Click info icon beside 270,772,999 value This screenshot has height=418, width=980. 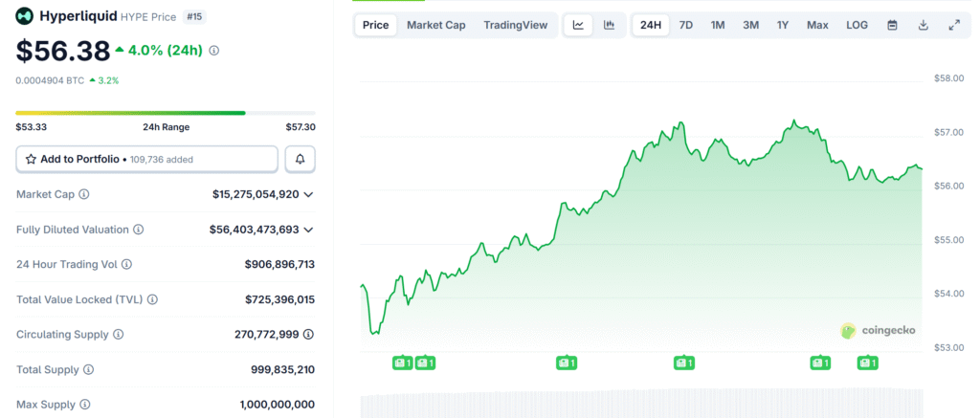[308, 334]
